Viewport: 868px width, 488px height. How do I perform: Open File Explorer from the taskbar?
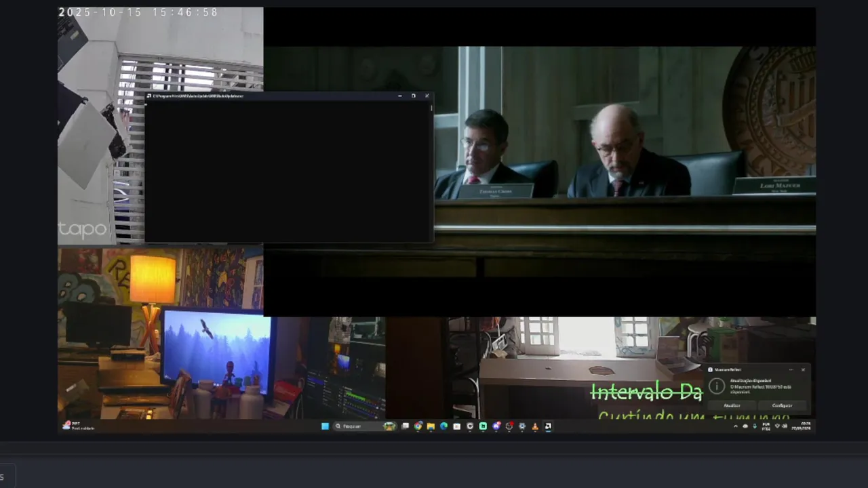pos(431,426)
